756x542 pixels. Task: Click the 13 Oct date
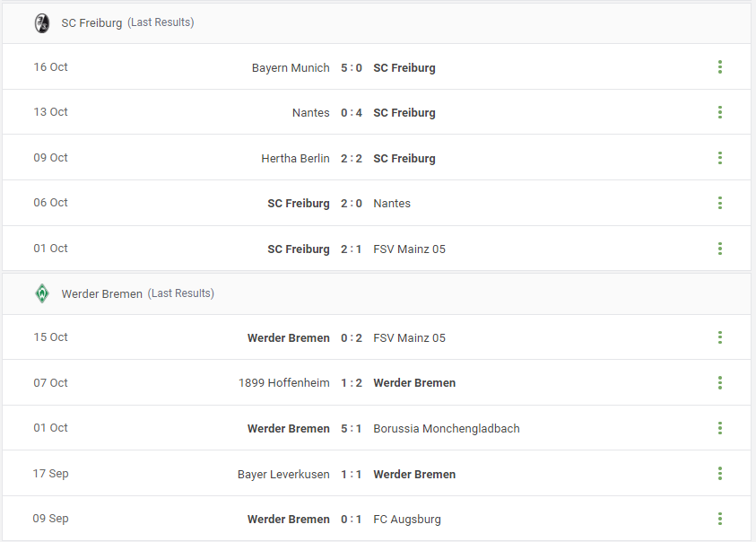(x=50, y=112)
